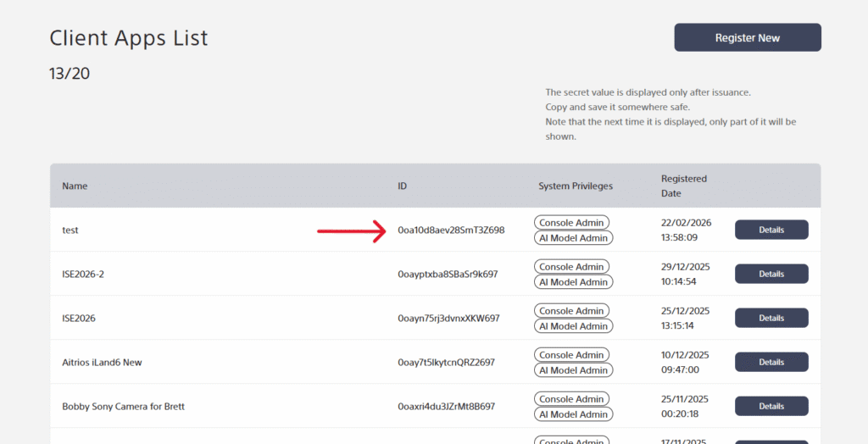The width and height of the screenshot is (868, 444).
Task: Click Console Admin badge in test row
Action: (571, 223)
